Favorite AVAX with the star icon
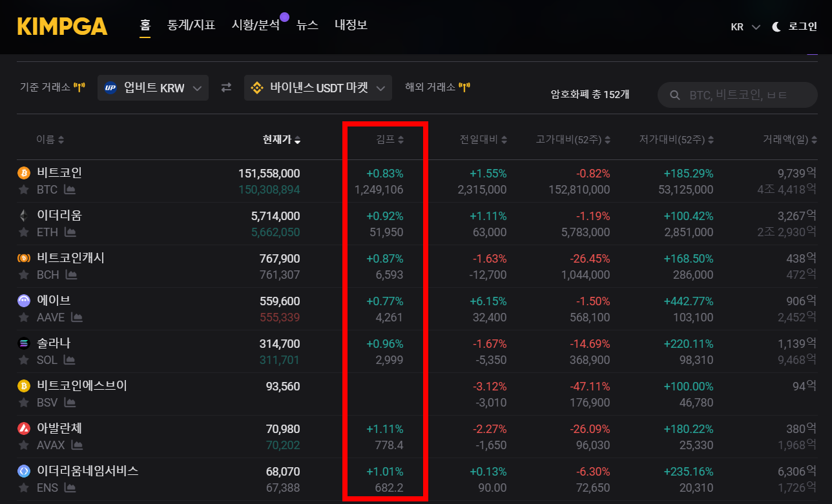 coord(24,445)
